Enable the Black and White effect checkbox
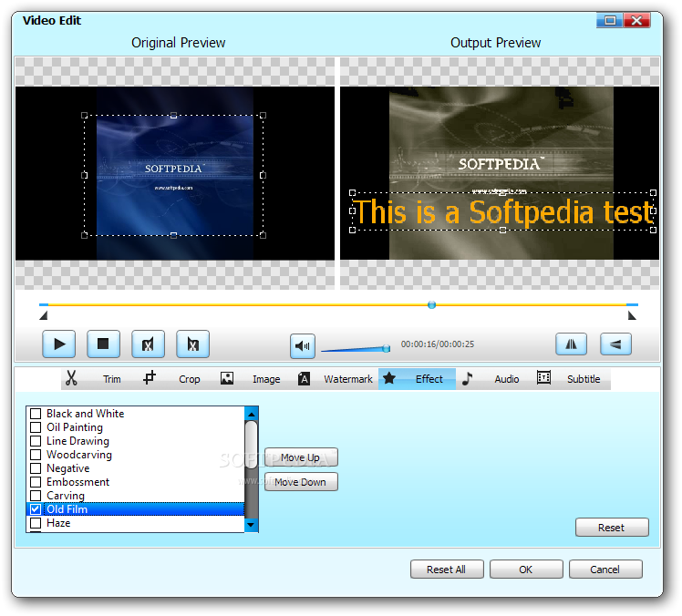This screenshot has width=682, height=616. pos(36,414)
